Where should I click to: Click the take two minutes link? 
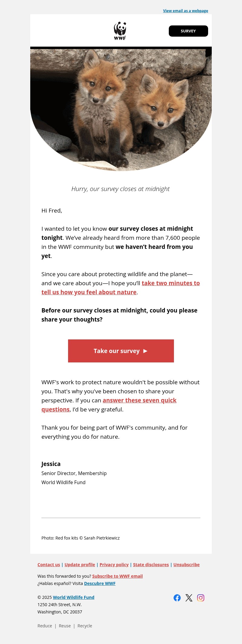click(x=171, y=283)
